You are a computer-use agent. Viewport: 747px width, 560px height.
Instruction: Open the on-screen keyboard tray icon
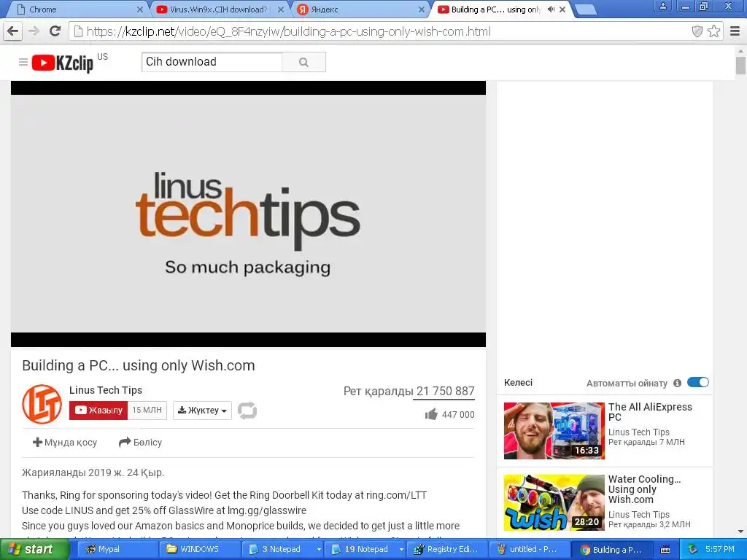(665, 550)
